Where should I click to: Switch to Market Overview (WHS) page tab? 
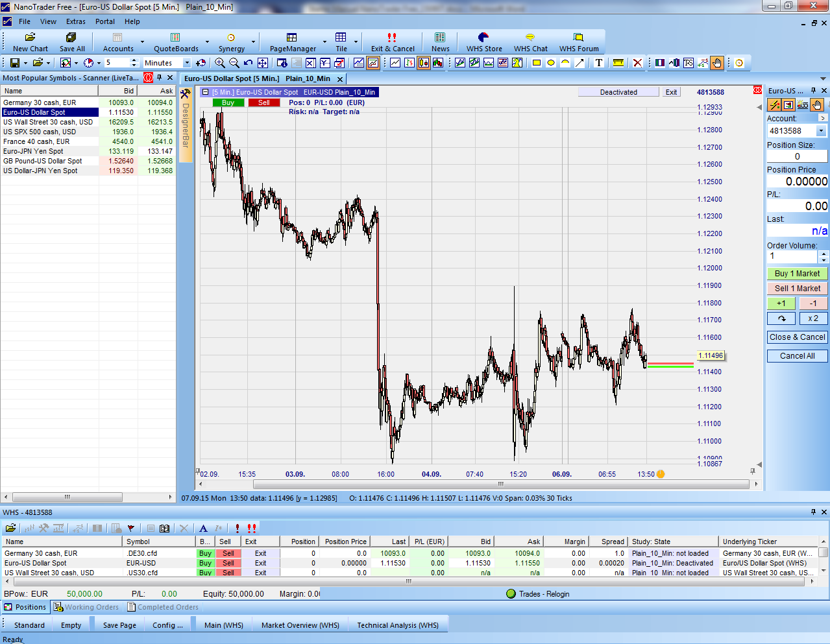(300, 625)
